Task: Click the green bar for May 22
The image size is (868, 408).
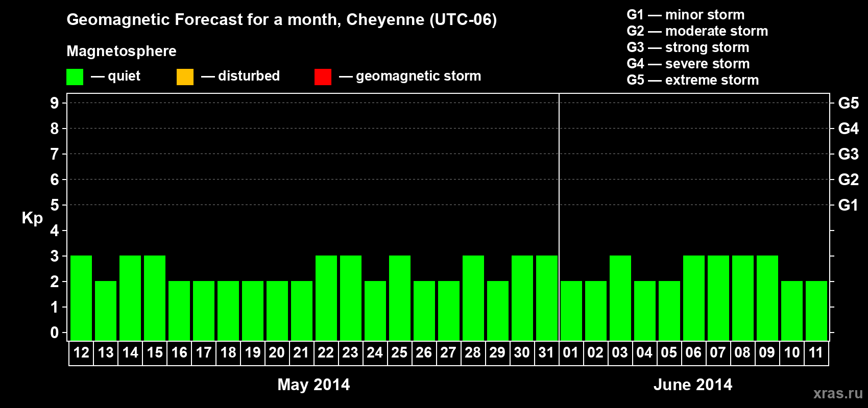Action: click(x=326, y=298)
